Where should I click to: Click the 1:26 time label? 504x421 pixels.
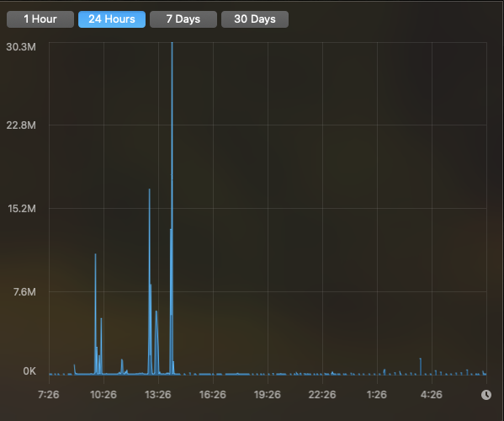point(377,395)
